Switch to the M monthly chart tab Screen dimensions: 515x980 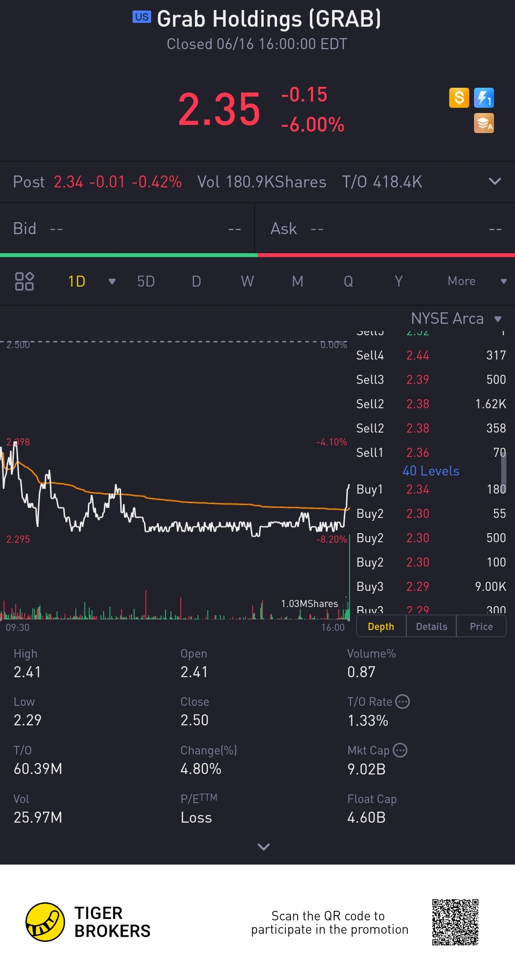(298, 281)
